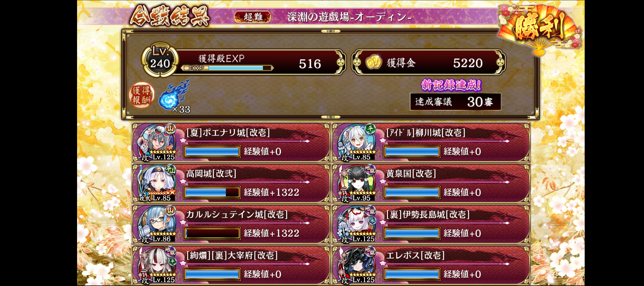Viewport: 644px width, 286px height.
Task: Click the 高岡城 experience gauge bar
Action: (212, 193)
